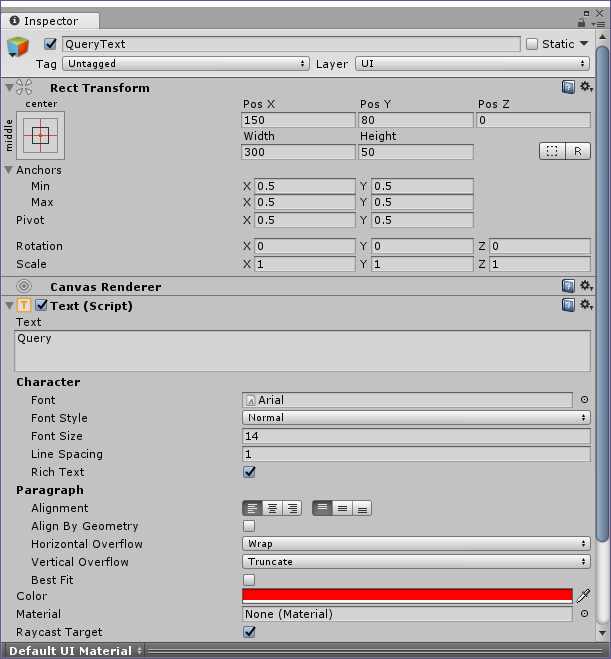Click the Width field
611x659 pixels.
[298, 152]
